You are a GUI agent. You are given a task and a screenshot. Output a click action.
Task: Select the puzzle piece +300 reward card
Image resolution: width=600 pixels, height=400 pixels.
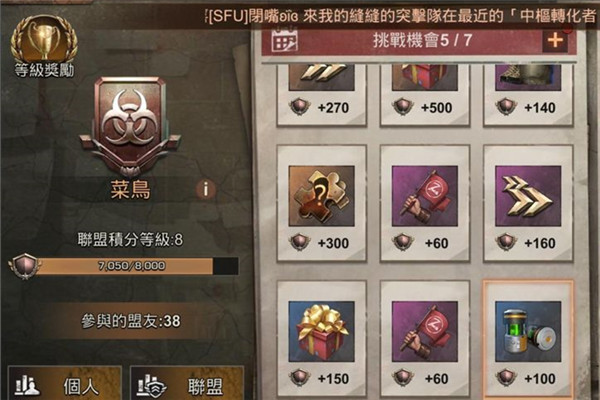pos(321,203)
